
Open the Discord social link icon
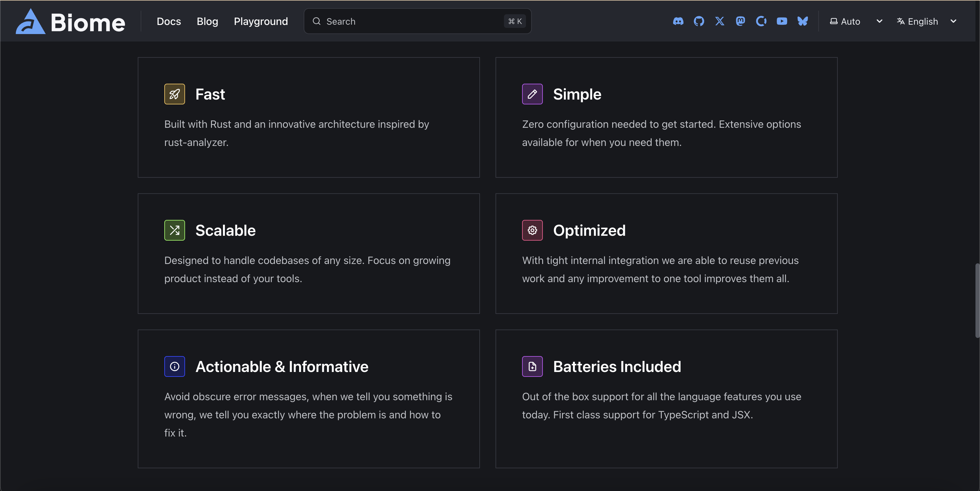tap(678, 21)
